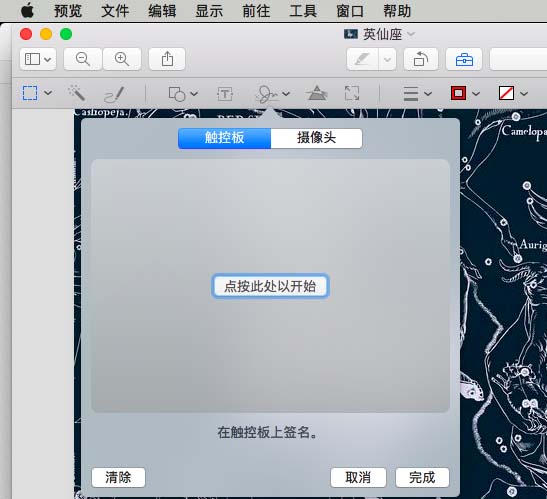Switch to the 摄像头 tab

point(316,138)
